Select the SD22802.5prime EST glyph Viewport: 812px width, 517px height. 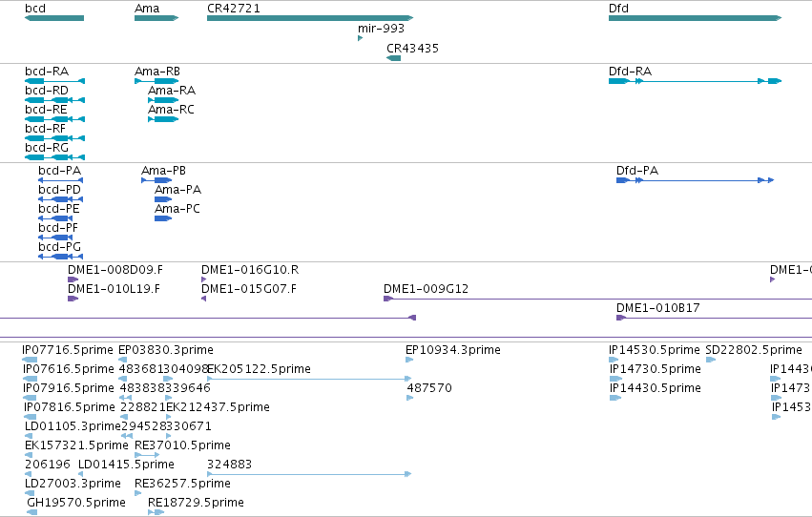point(711,360)
